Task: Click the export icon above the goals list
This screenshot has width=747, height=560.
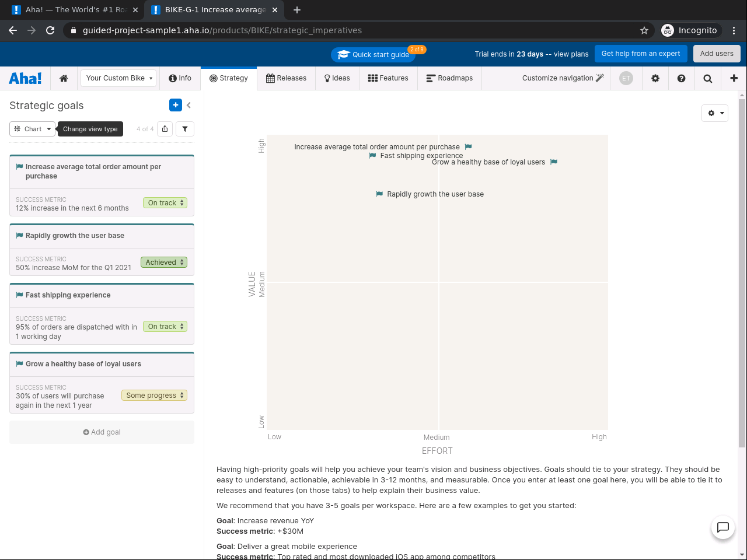Action: [x=165, y=129]
